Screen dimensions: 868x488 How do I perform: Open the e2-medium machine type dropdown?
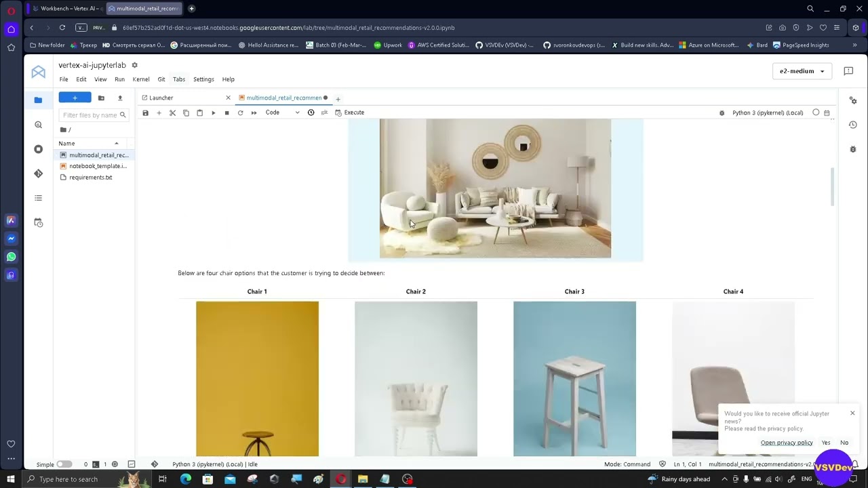(x=802, y=71)
